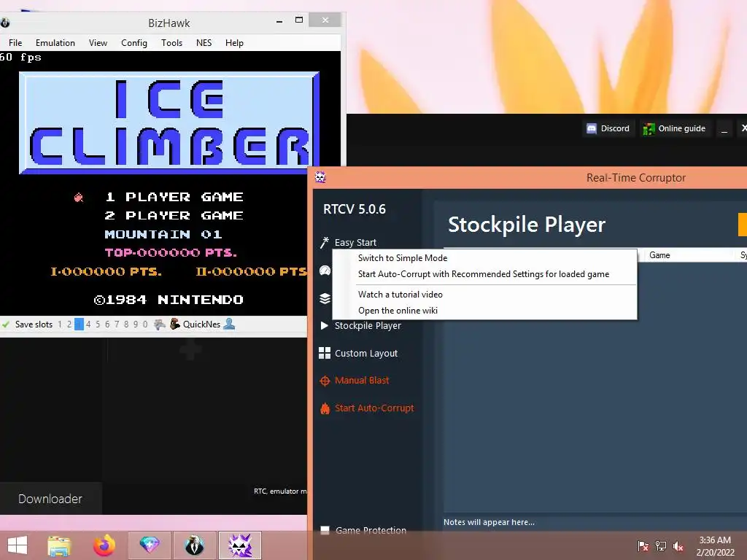The width and height of the screenshot is (747, 560).
Task: Click the Custom Layout grid icon
Action: [325, 353]
